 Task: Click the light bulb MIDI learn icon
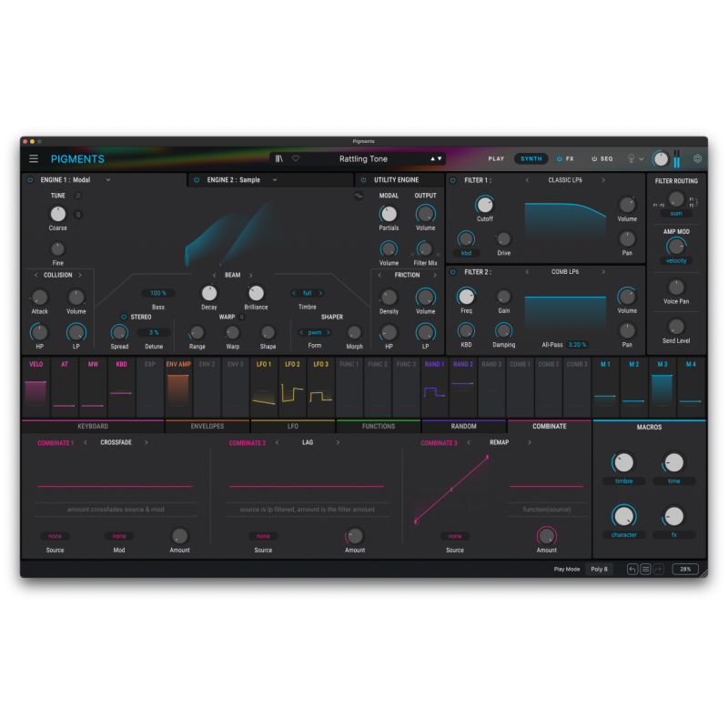pos(631,158)
